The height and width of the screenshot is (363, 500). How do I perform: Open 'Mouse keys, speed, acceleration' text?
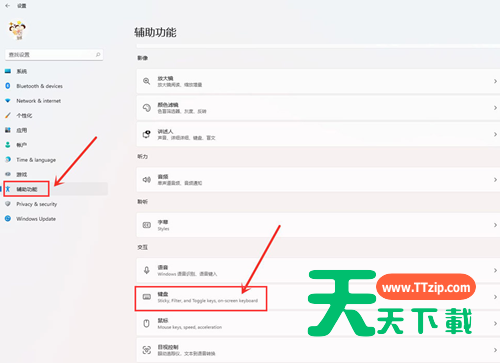[190, 327]
